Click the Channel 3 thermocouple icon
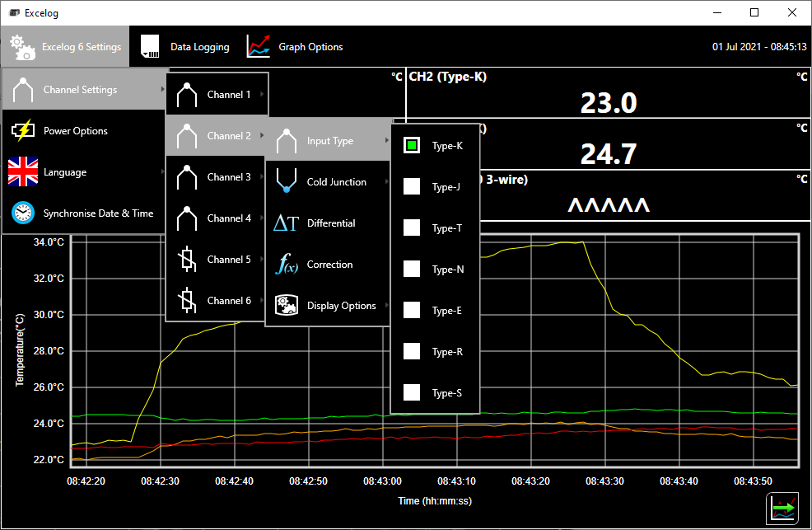 [x=187, y=177]
